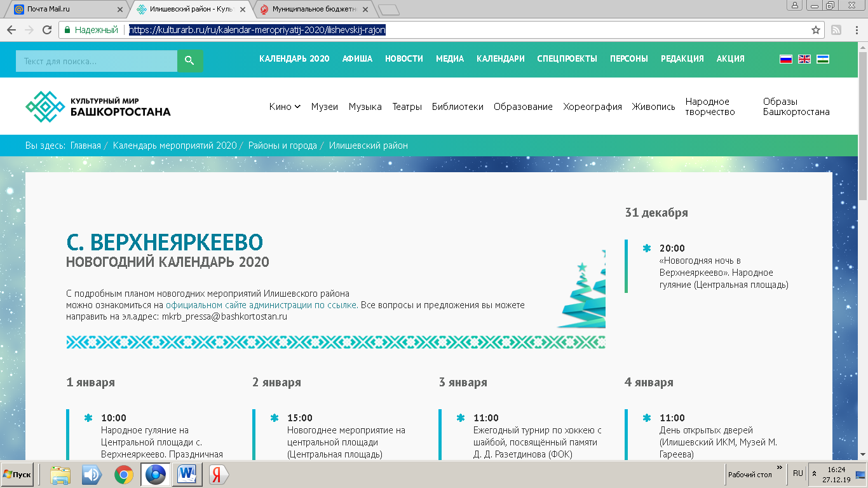The height and width of the screenshot is (488, 868).
Task: Click the Районы и города breadcrumb
Action: point(282,146)
